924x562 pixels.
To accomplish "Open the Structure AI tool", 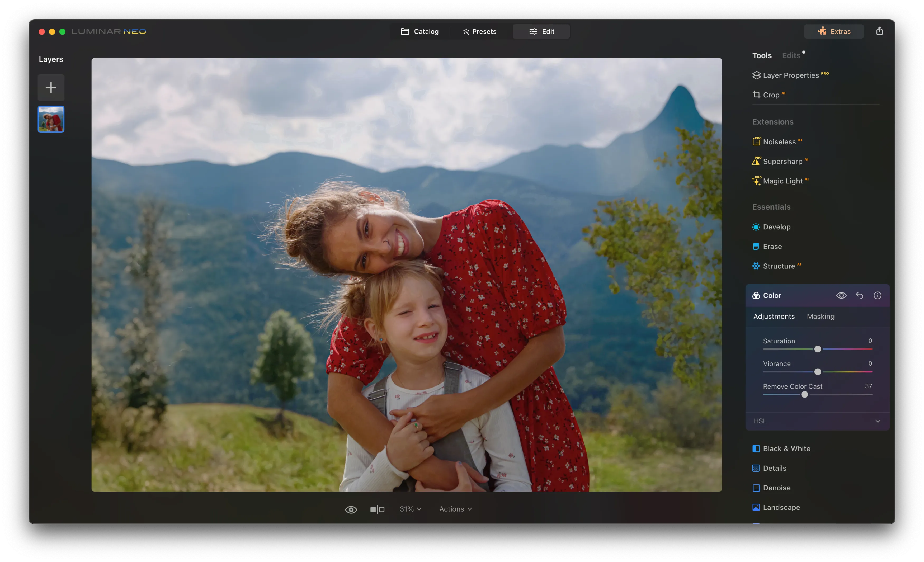I will tap(779, 266).
